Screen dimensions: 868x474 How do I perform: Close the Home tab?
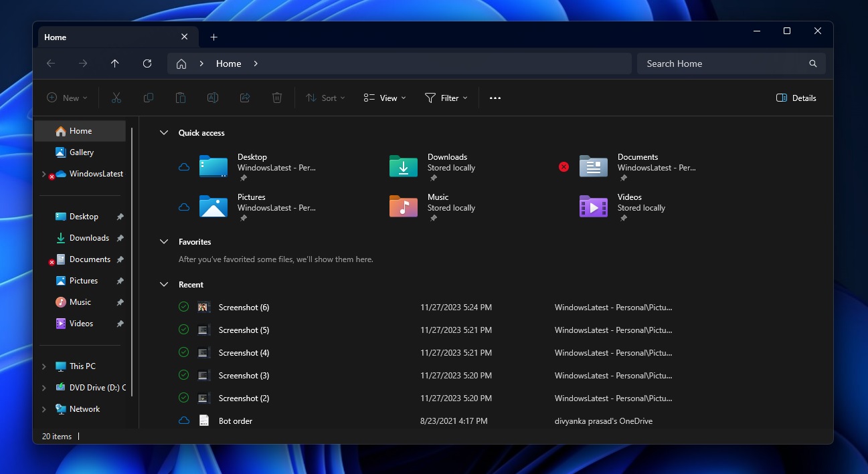[x=185, y=37]
